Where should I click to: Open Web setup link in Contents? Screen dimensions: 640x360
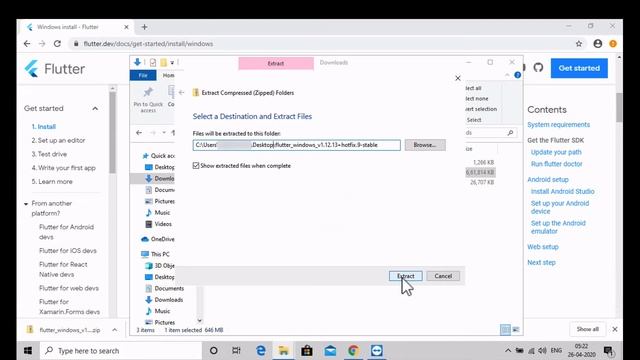click(x=542, y=247)
